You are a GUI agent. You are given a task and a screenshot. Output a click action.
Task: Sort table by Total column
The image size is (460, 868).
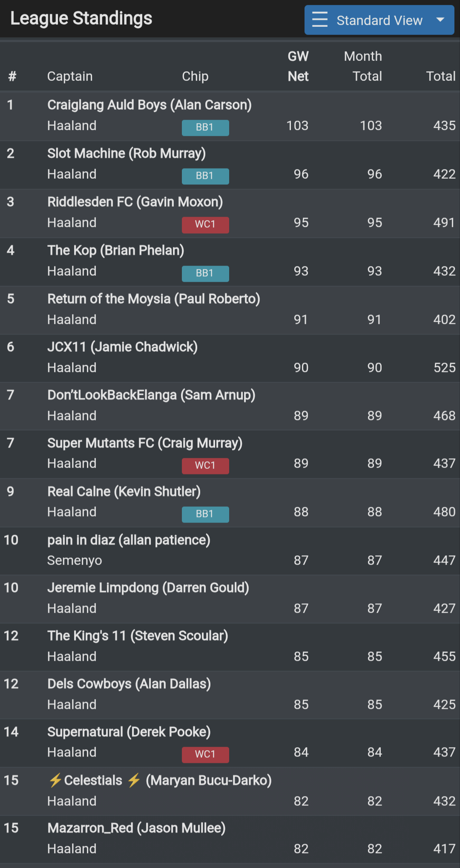(x=440, y=76)
